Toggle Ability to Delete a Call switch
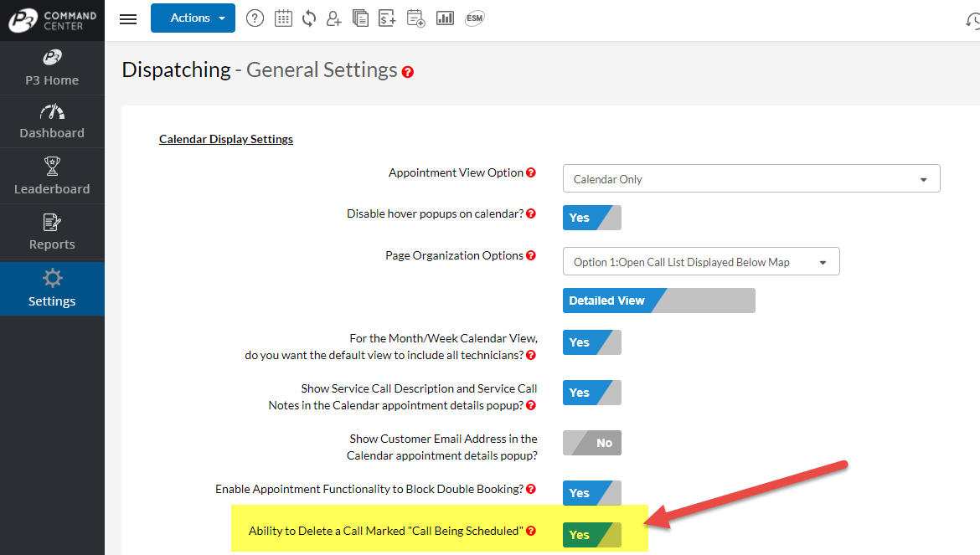 pos(591,535)
